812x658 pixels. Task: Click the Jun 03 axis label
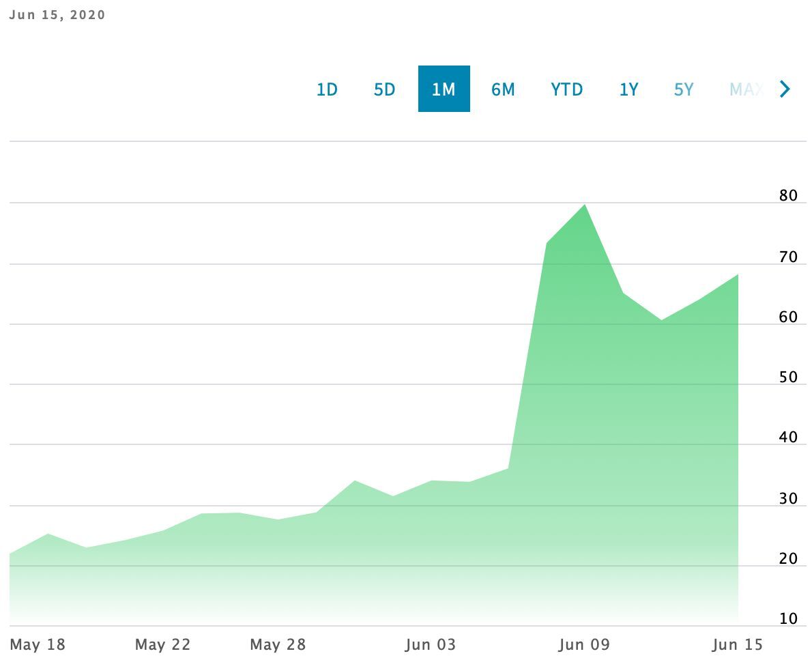click(430, 644)
